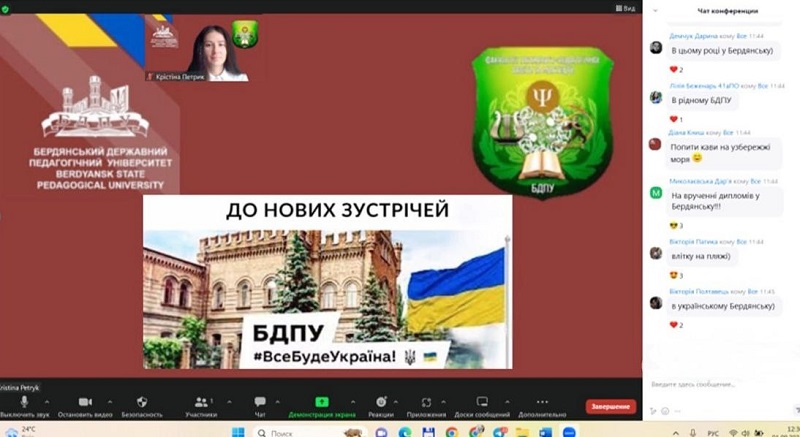Viewport: 800px width, 437px height.
Task: Click green Демонстрация экрана share button
Action: (x=322, y=406)
